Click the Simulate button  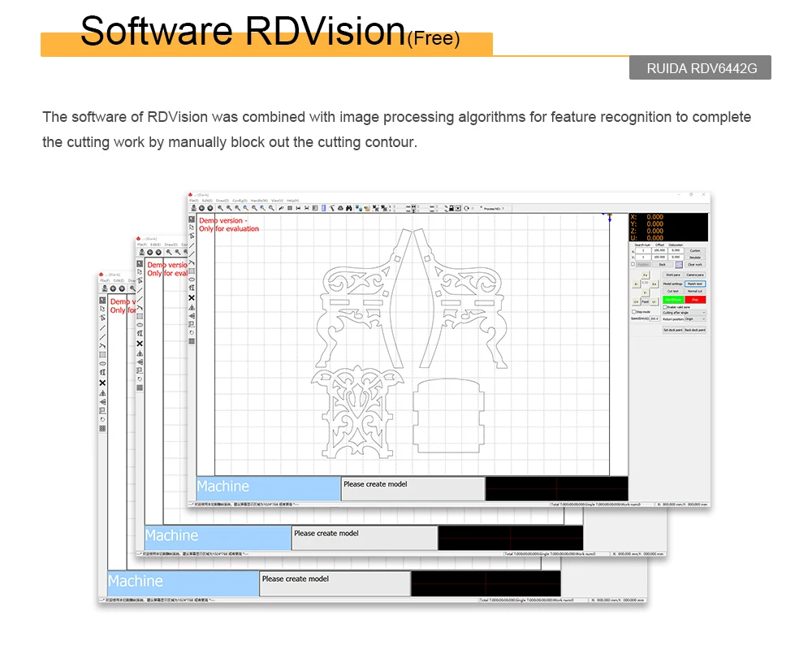(x=695, y=257)
